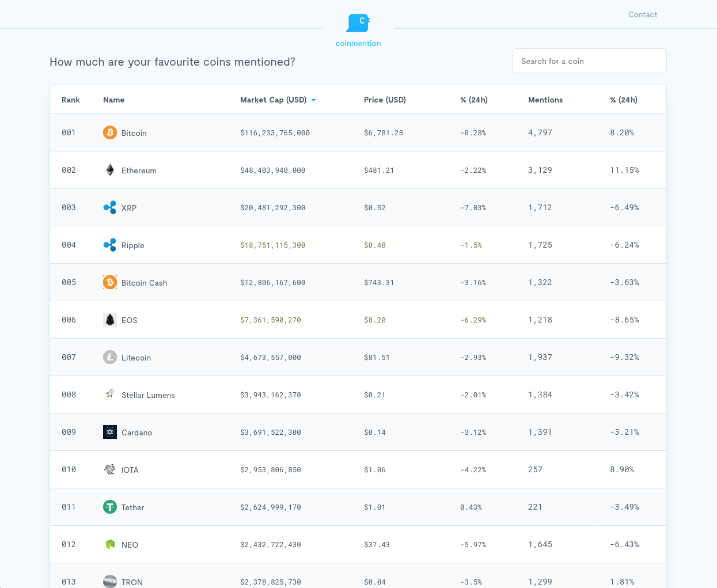Select the XRP coin icon

[110, 207]
